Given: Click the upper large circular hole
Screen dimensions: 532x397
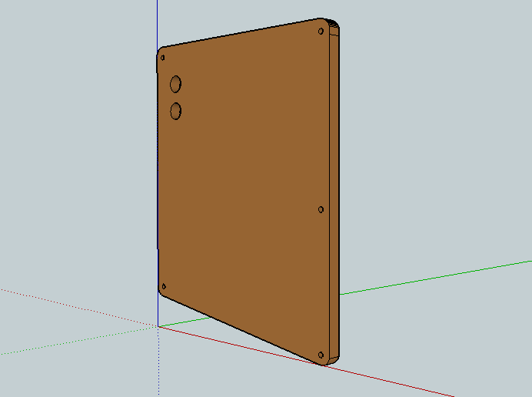Looking at the screenshot, I should click(175, 84).
